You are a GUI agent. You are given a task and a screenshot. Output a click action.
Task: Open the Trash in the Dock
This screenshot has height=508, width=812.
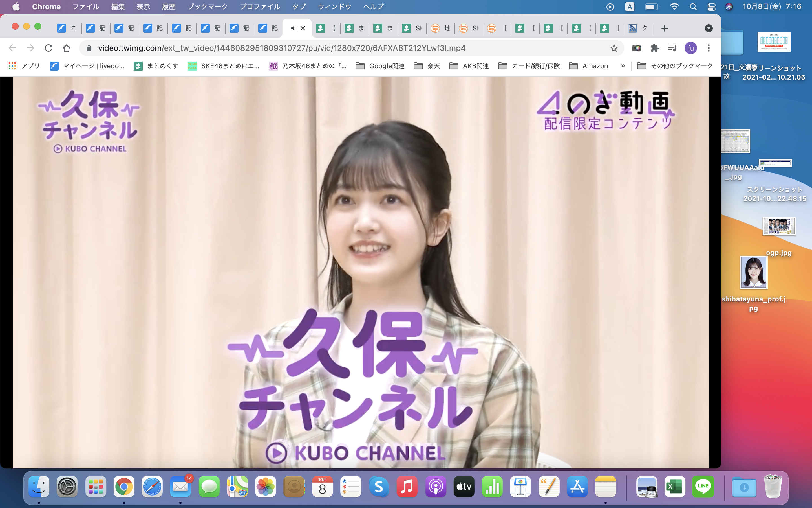click(773, 487)
